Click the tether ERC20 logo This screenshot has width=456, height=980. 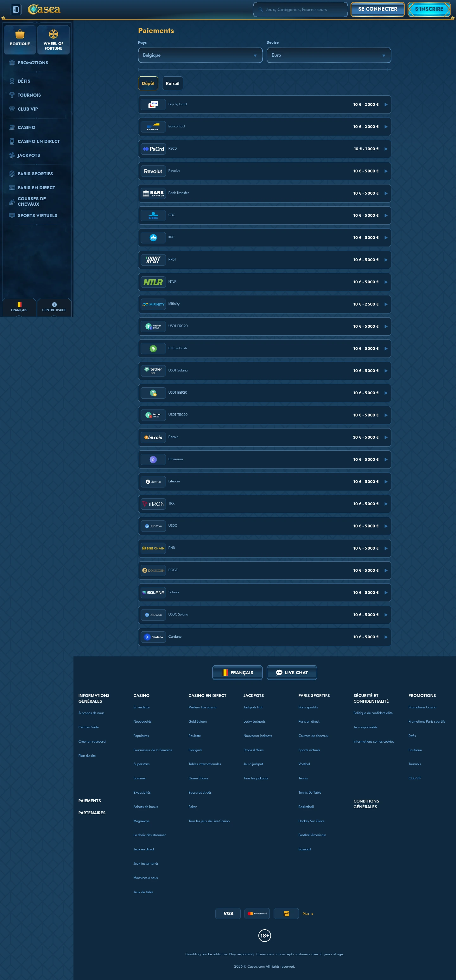153,326
